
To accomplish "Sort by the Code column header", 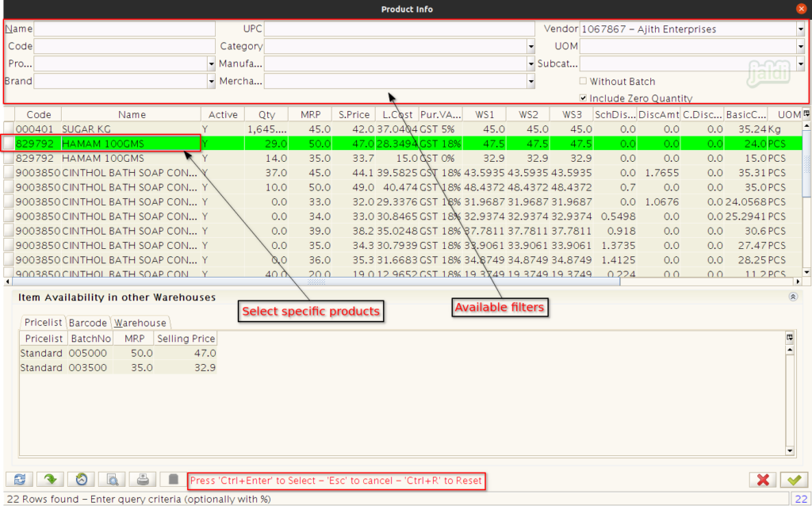I will (x=38, y=114).
